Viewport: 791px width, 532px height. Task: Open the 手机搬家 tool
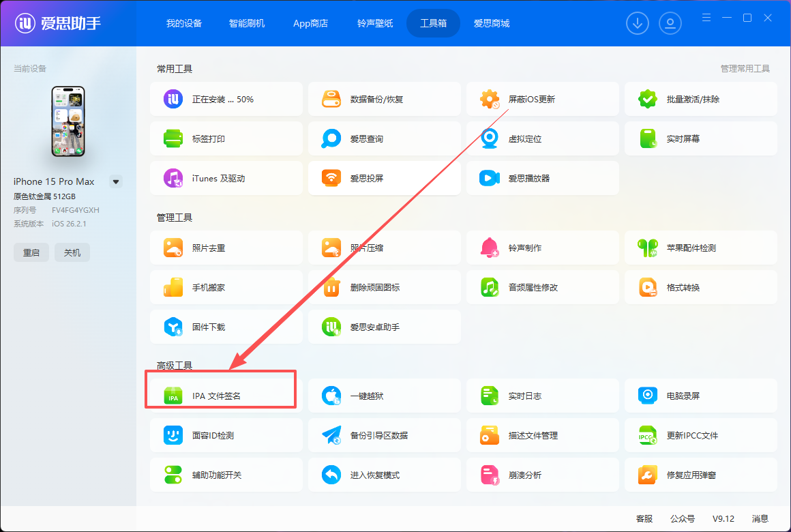click(226, 287)
